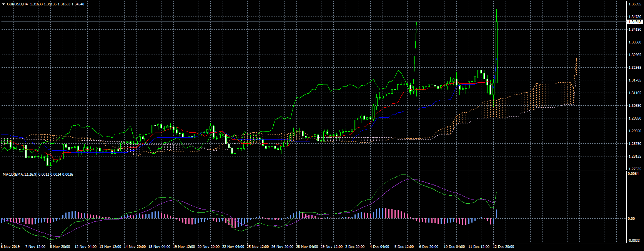644x251 pixels.
Task: Click the last blue MACD histogram bar
Action: click(497, 214)
